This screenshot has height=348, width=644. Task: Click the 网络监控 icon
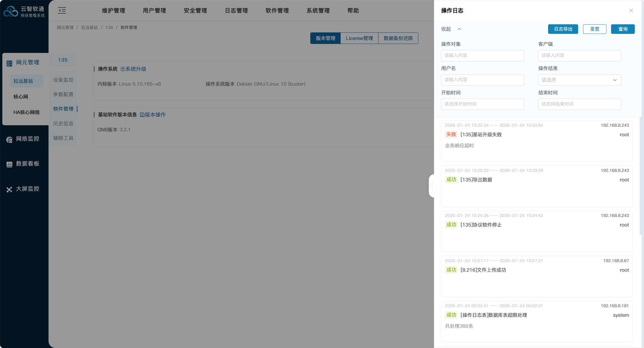click(10, 140)
